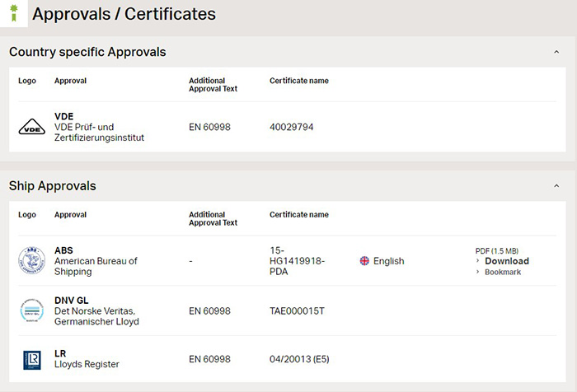
Task: Click the VDE certificate number 40029794
Action: [292, 127]
